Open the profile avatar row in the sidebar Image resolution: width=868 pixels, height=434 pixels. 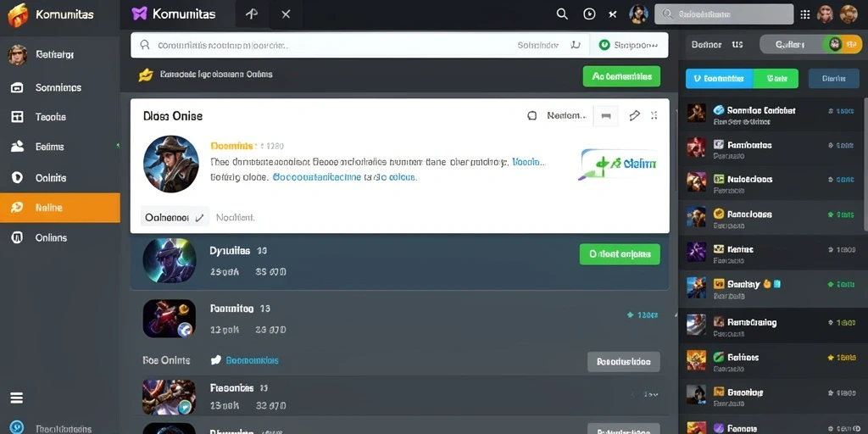[x=60, y=55]
